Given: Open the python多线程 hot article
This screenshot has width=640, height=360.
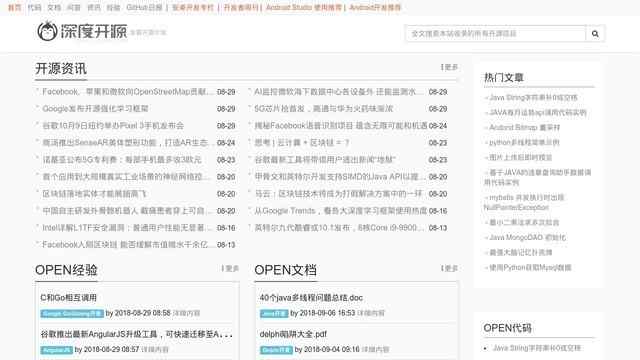Looking at the screenshot, I should [x=524, y=142].
